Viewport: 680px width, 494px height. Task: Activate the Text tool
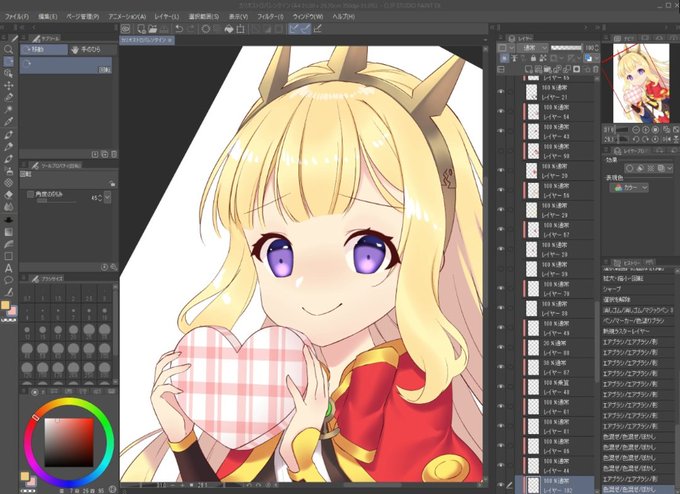tap(8, 268)
